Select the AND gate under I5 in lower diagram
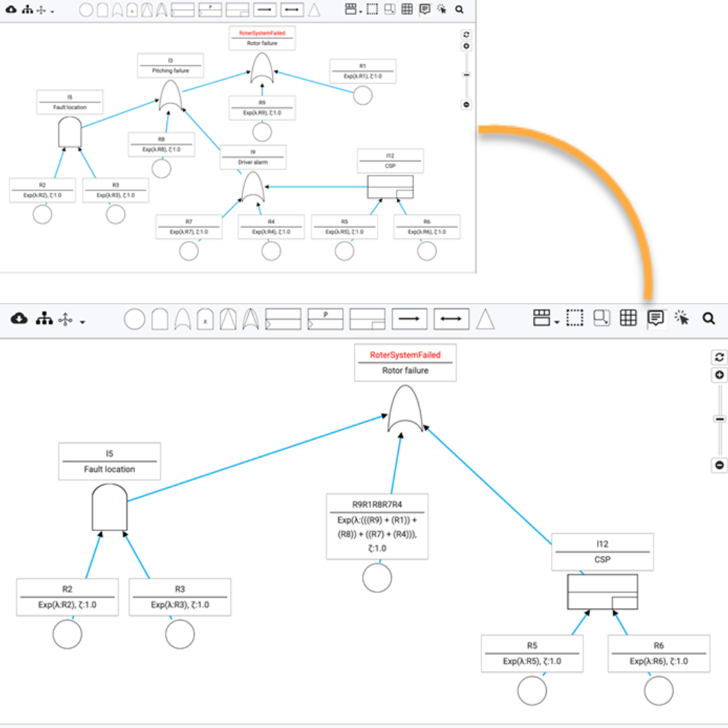This screenshot has height=728, width=728. tap(109, 507)
